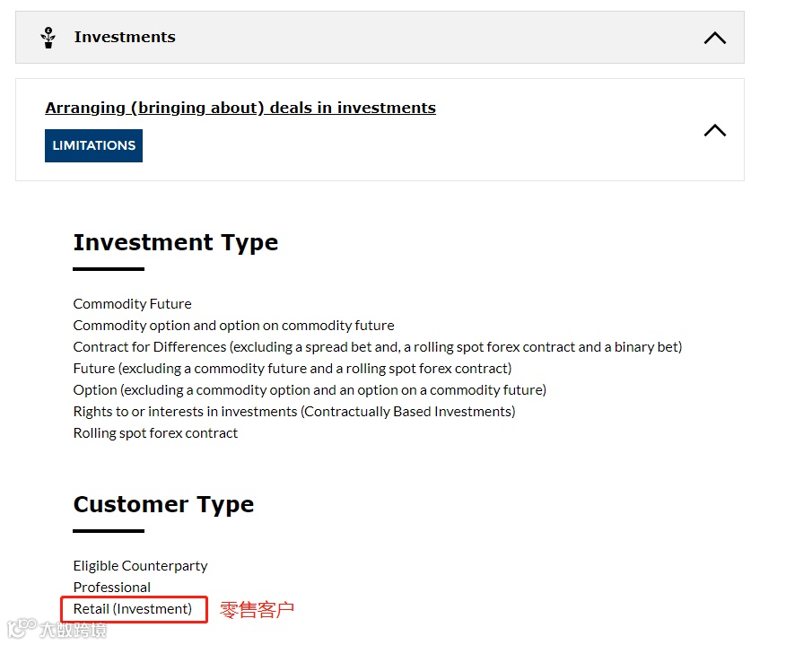
Task: Open the Arranging (bringing about) deals link
Action: pos(240,108)
